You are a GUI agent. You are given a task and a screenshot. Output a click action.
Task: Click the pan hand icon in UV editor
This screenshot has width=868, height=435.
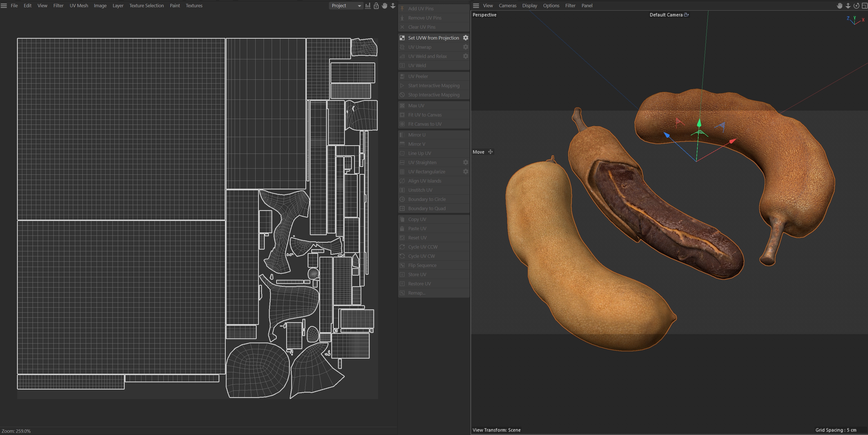(384, 6)
